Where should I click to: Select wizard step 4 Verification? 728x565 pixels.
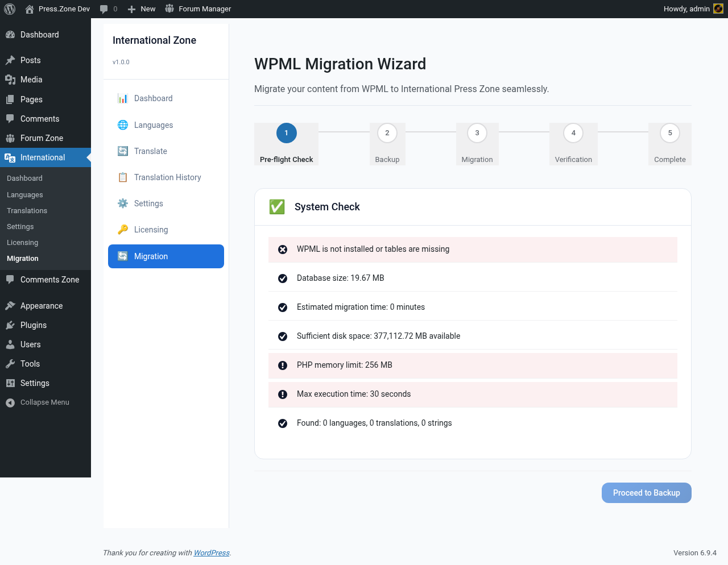point(573,144)
